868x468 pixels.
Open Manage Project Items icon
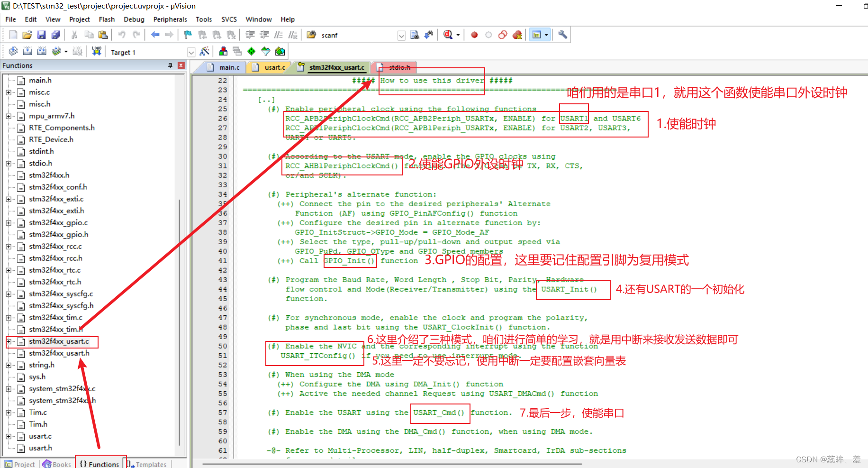coord(223,51)
